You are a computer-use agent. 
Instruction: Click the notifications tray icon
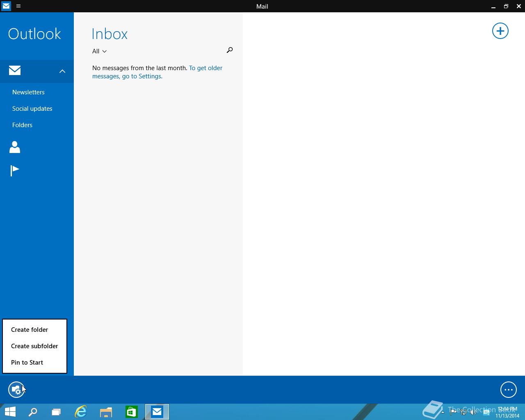(486, 412)
